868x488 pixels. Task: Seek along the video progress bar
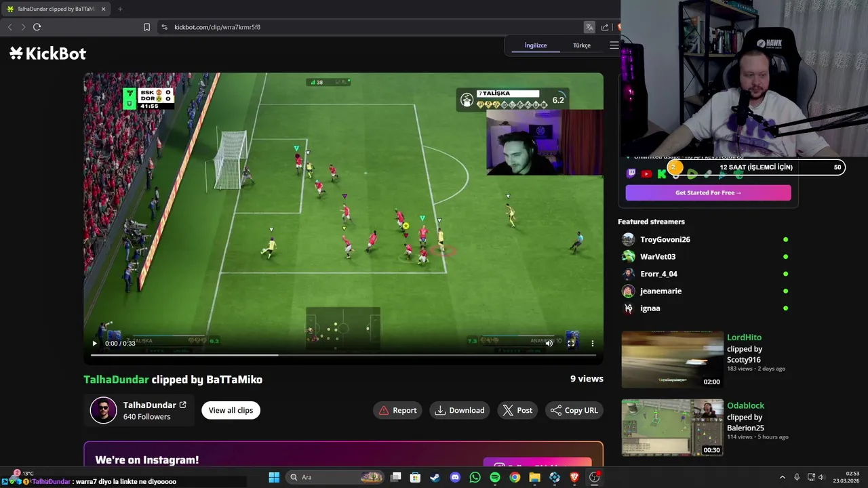pyautogui.click(x=342, y=354)
